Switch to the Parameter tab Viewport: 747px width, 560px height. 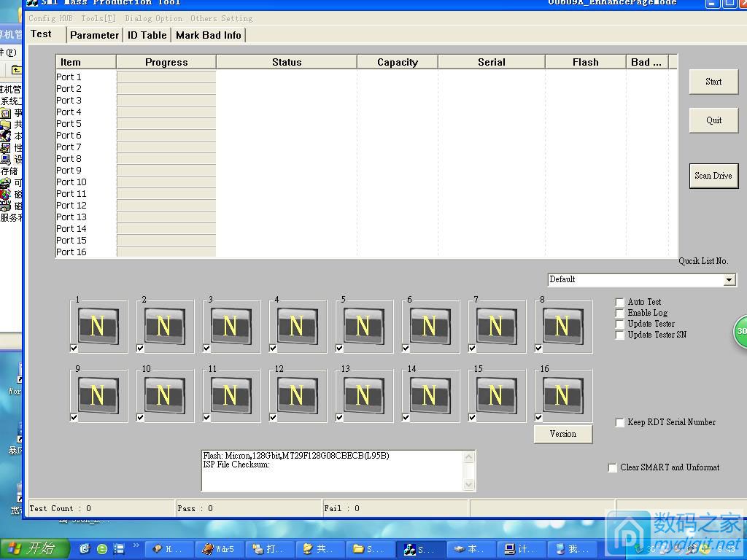[94, 35]
